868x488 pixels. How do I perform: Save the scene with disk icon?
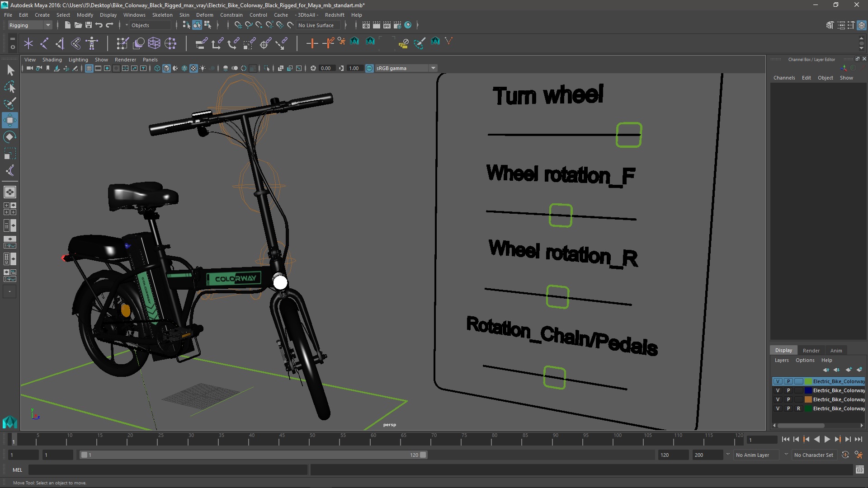tap(89, 25)
